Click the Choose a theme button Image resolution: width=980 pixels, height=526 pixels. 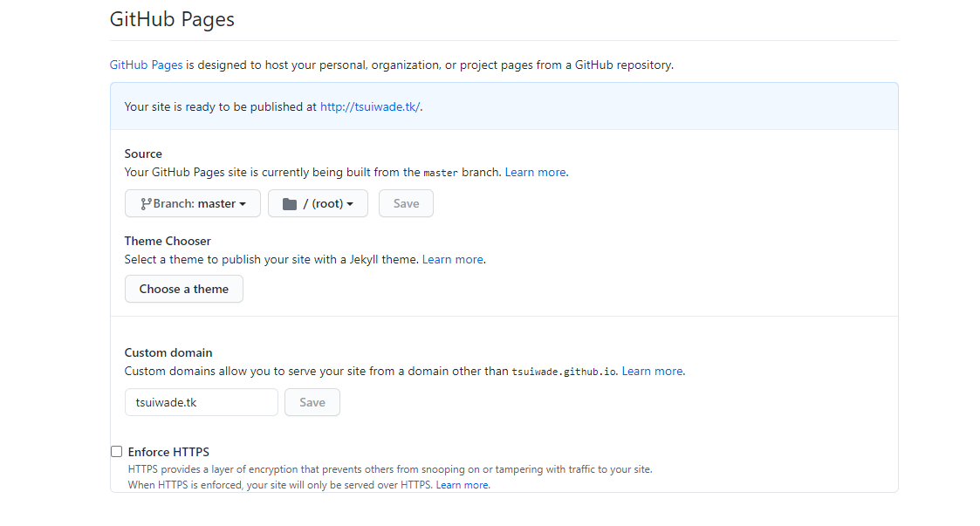point(184,290)
